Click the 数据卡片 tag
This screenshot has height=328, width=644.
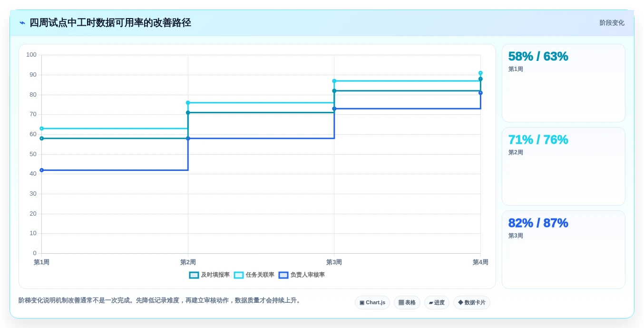[472, 303]
